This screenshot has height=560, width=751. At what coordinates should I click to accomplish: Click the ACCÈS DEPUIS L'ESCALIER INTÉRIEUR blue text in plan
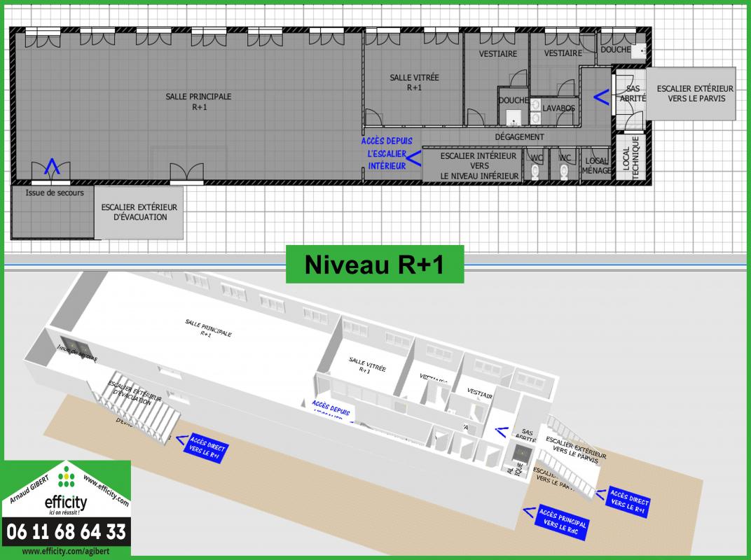click(387, 153)
